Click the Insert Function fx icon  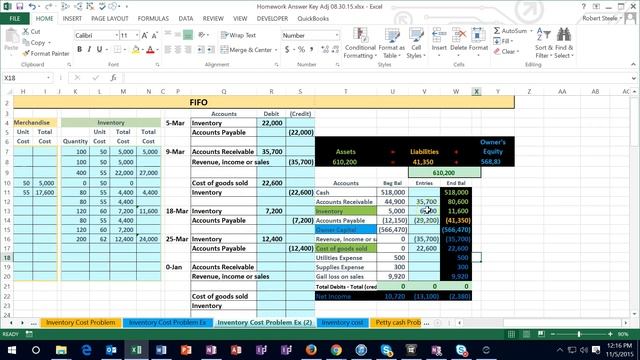pyautogui.click(x=113, y=78)
